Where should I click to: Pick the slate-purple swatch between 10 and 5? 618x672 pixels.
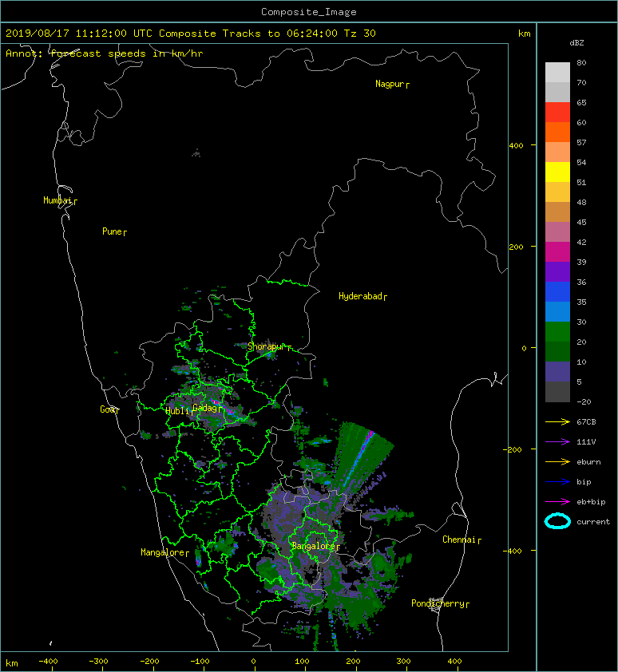point(557,372)
